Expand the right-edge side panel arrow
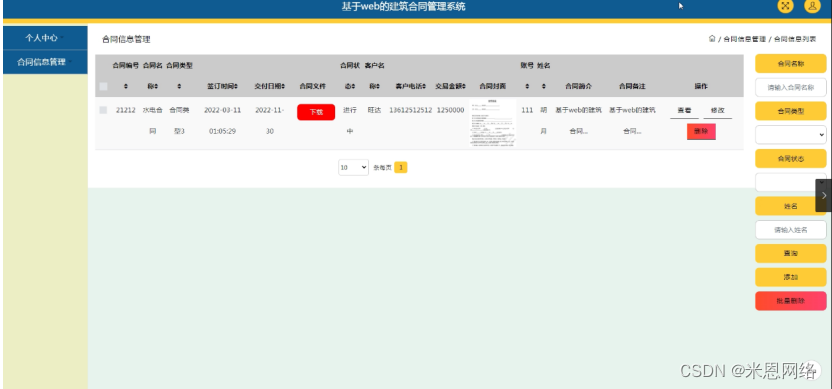The image size is (832, 389). point(824,195)
